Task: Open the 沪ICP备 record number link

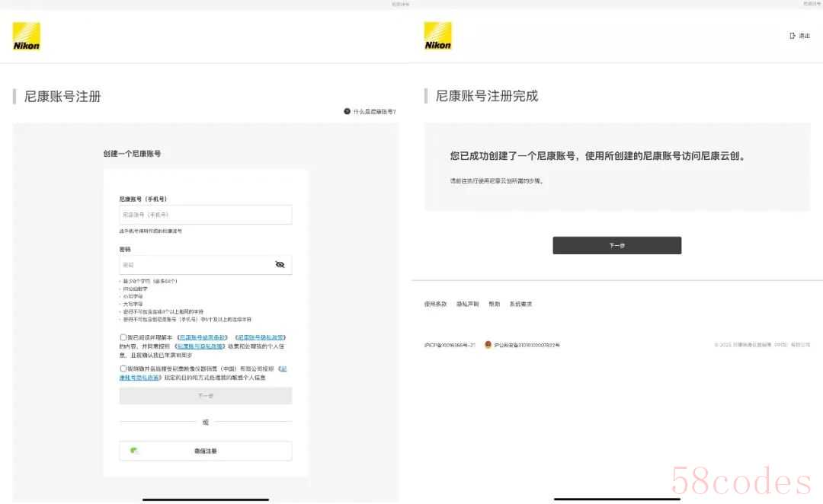Action: [450, 345]
